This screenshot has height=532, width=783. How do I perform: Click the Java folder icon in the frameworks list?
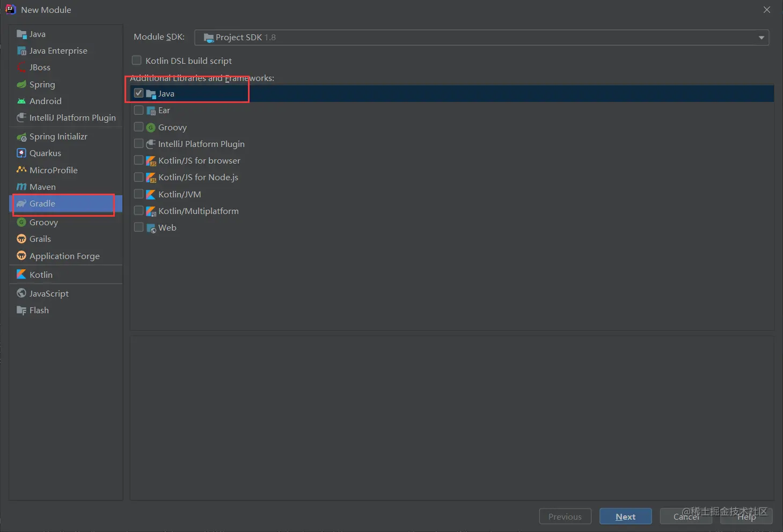pyautogui.click(x=151, y=94)
